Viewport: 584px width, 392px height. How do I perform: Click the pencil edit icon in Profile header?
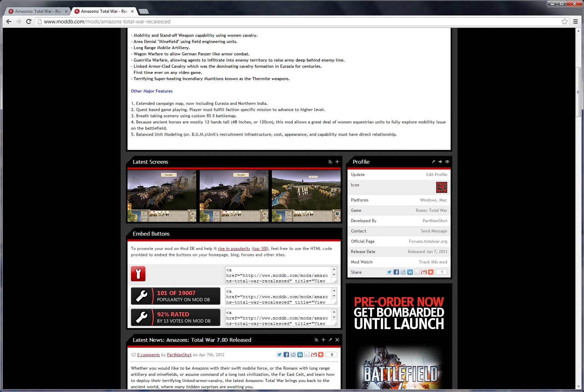(433, 162)
